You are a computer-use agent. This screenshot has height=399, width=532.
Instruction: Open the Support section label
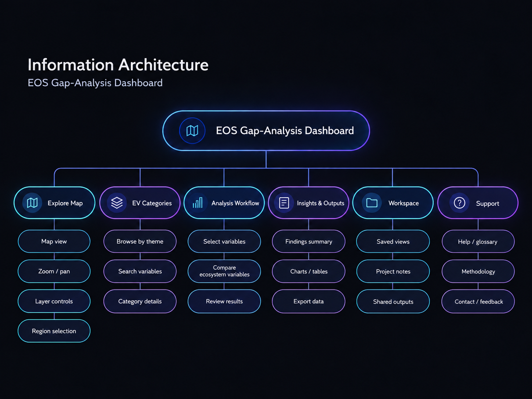pyautogui.click(x=488, y=204)
